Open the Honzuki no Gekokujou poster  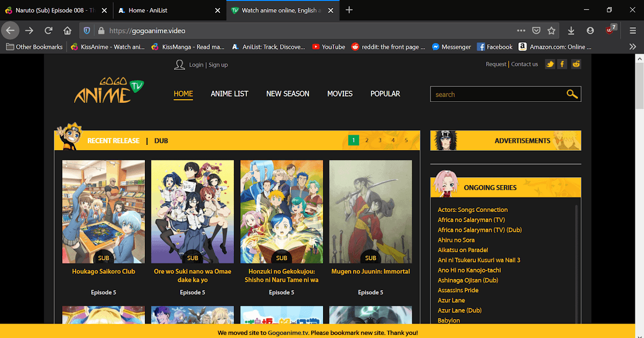pyautogui.click(x=282, y=211)
